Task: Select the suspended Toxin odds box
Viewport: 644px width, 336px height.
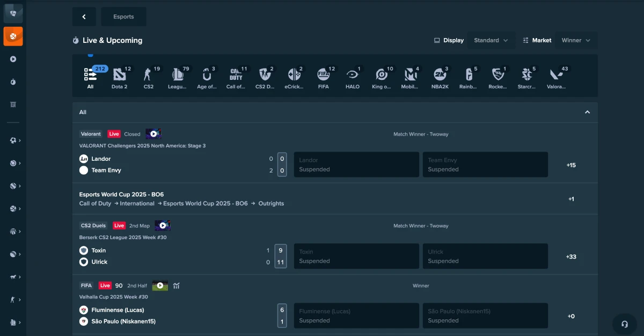Action: tap(356, 256)
